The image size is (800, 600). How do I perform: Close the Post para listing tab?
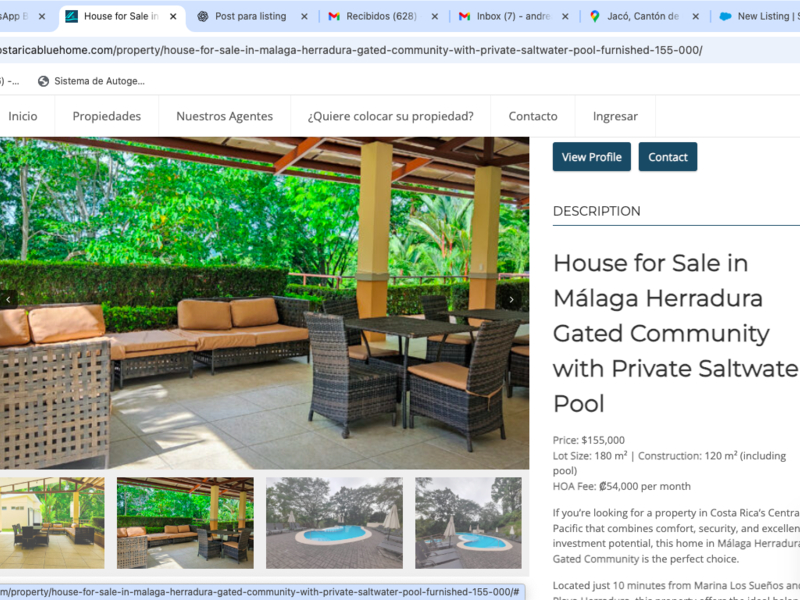coord(304,16)
